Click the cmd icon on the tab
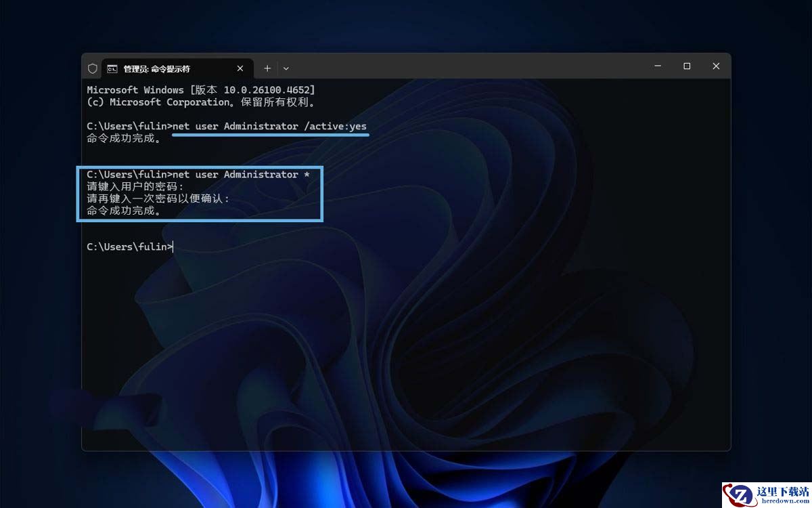Viewport: 812px width, 508px height. click(112, 68)
